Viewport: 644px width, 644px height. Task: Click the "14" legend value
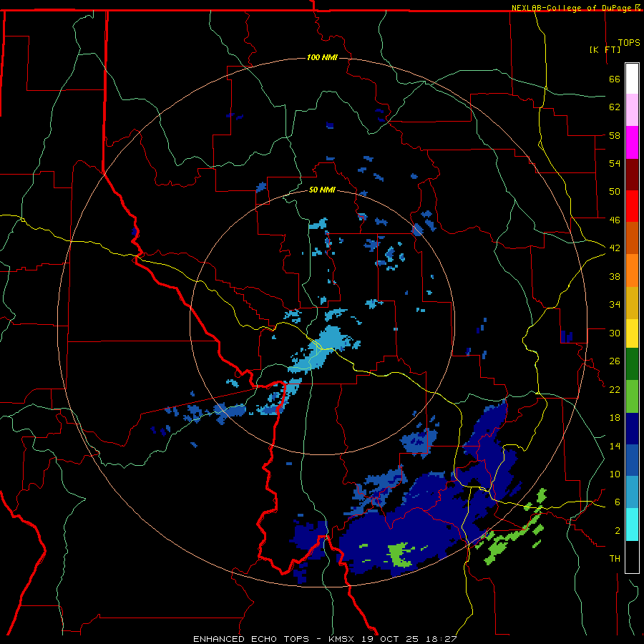[615, 446]
